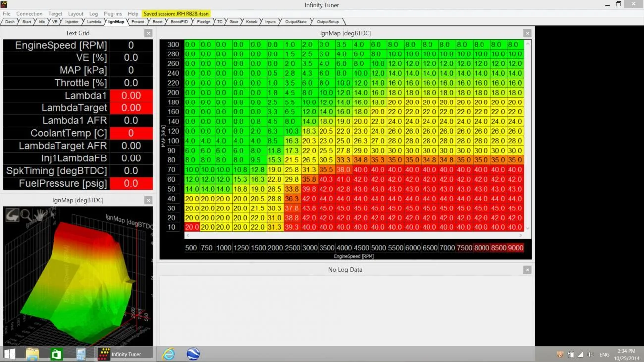This screenshot has width=644, height=362.
Task: Select the 38.0 ignition map cell
Action: coord(344,170)
